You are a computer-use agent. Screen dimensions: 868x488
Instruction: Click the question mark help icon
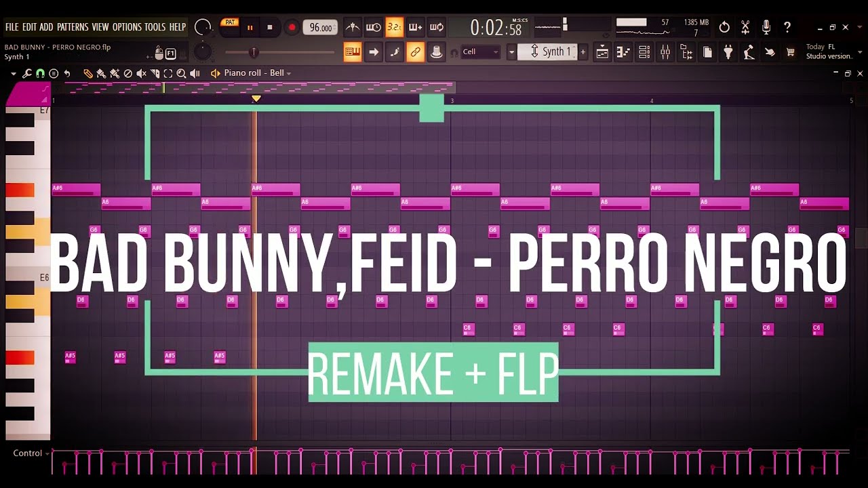click(x=787, y=27)
